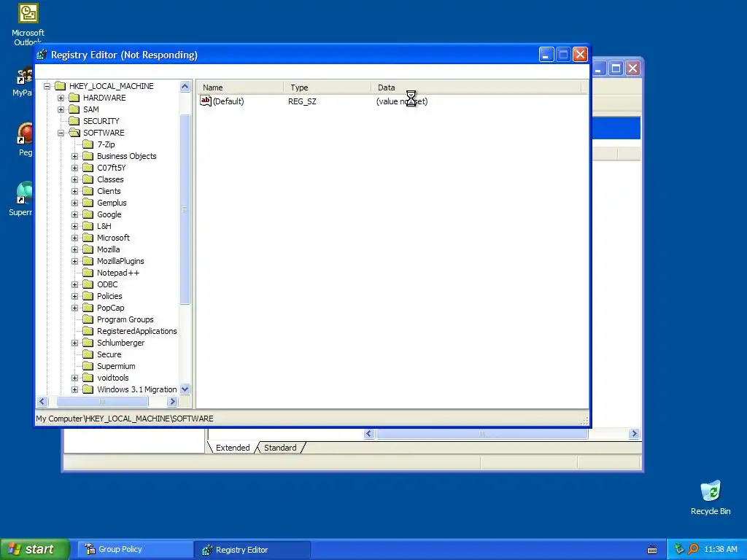
Task: Expand the Schlumberger key
Action: pyautogui.click(x=75, y=343)
